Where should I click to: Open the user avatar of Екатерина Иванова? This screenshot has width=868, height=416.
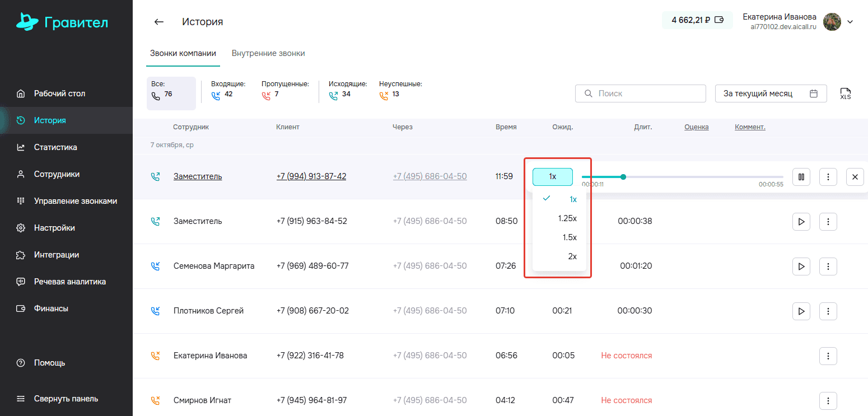832,22
